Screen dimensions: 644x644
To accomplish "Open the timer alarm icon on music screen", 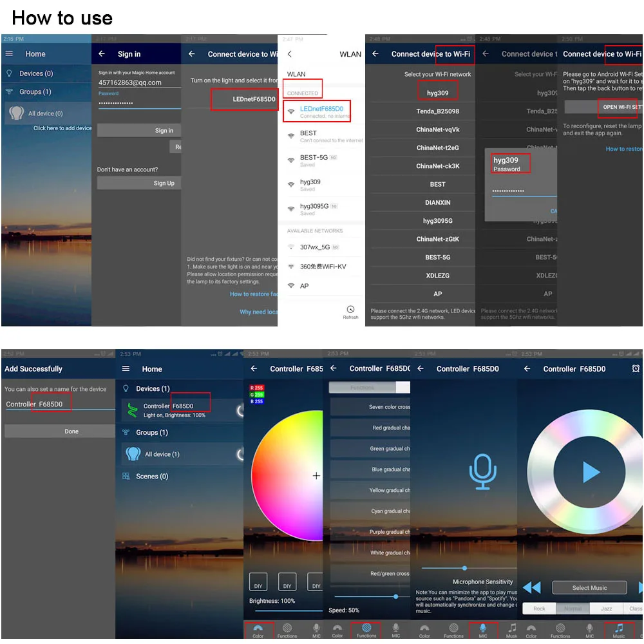I will pyautogui.click(x=636, y=368).
